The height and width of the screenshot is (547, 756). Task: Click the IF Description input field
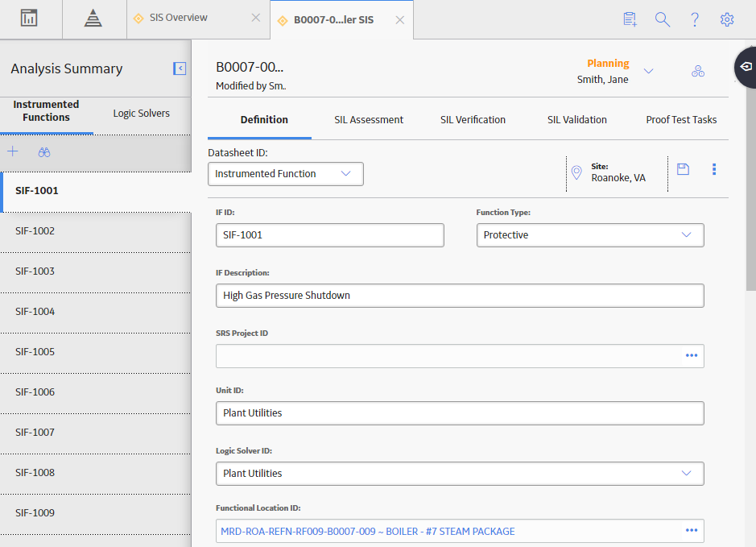click(x=460, y=296)
